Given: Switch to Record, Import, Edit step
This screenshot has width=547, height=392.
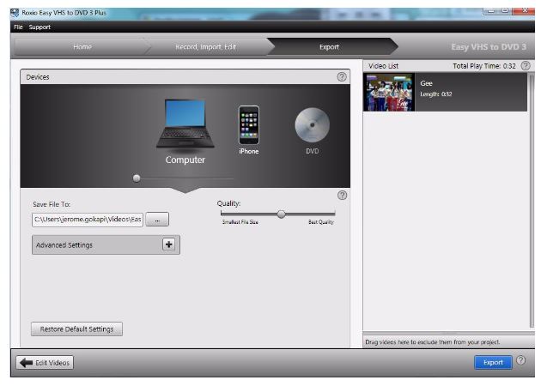Looking at the screenshot, I should (205, 46).
